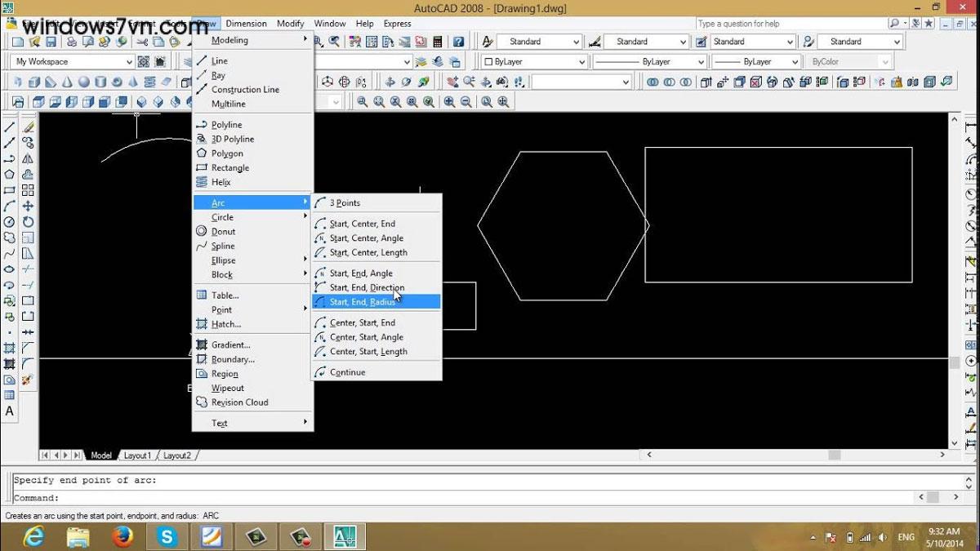Expand the Circle submenu in Draw menu

(253, 217)
